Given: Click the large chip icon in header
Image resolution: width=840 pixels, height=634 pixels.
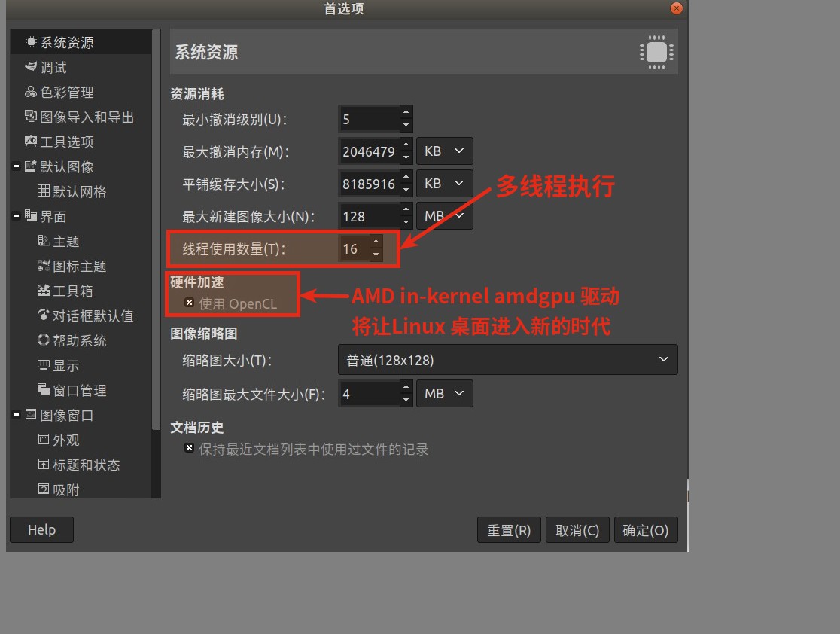Looking at the screenshot, I should click(x=656, y=52).
